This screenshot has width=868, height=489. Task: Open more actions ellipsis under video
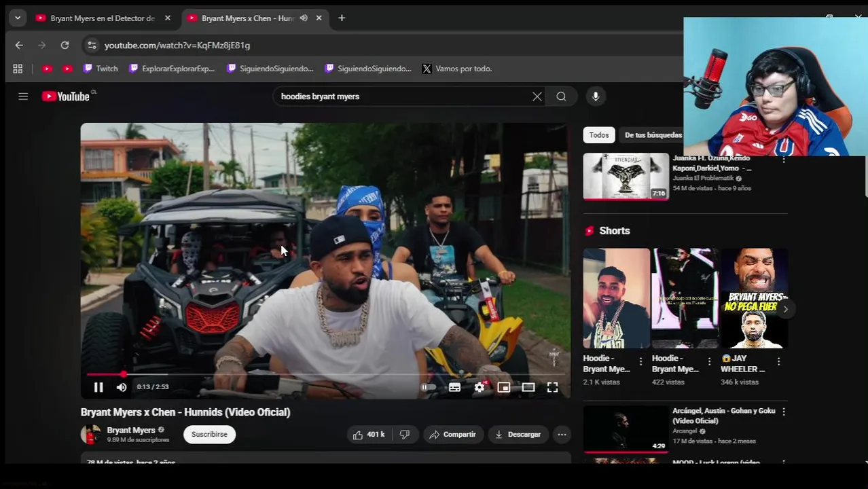(562, 435)
